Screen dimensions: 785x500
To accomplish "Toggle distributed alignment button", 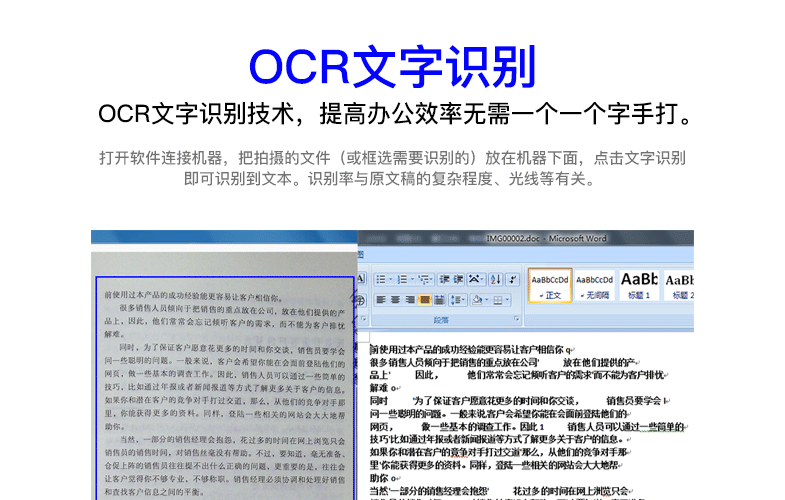I will tap(439, 300).
